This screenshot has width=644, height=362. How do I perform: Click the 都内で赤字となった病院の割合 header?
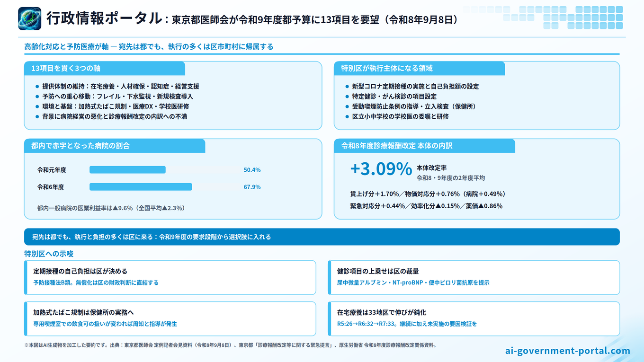[x=115, y=146]
